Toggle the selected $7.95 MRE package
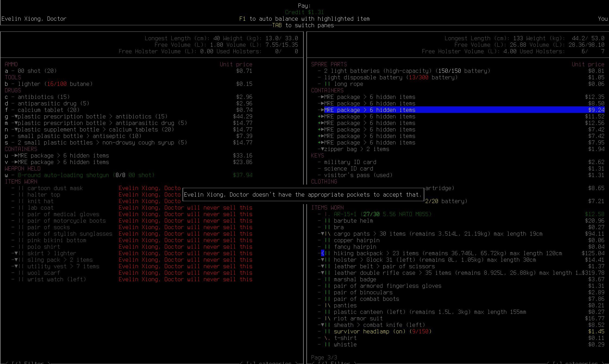The height and width of the screenshot is (364, 609). point(319,143)
